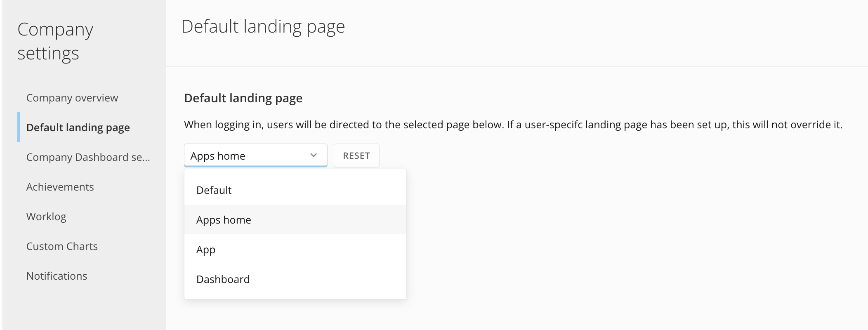Open the Company overview settings page
The height and width of the screenshot is (330, 868).
click(x=72, y=98)
